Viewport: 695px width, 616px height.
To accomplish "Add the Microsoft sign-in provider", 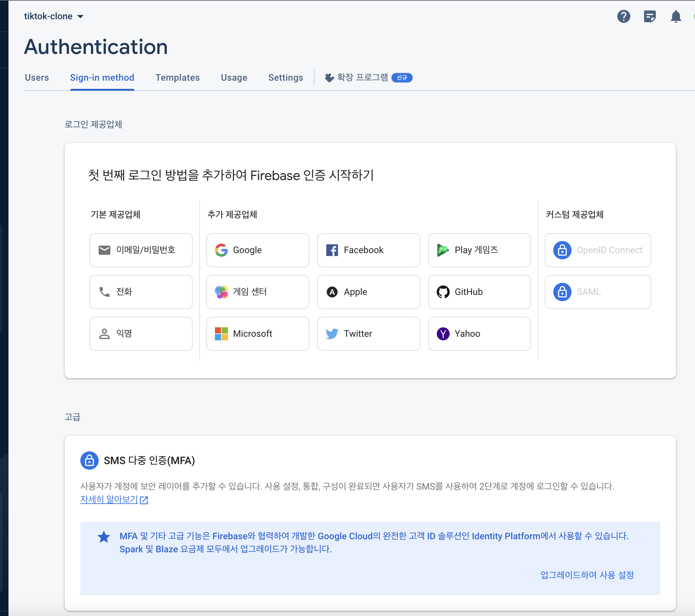I will pyautogui.click(x=257, y=333).
